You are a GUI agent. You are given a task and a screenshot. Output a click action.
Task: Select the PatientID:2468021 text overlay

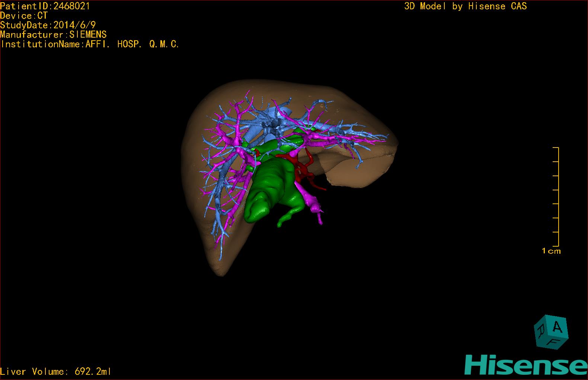45,6
